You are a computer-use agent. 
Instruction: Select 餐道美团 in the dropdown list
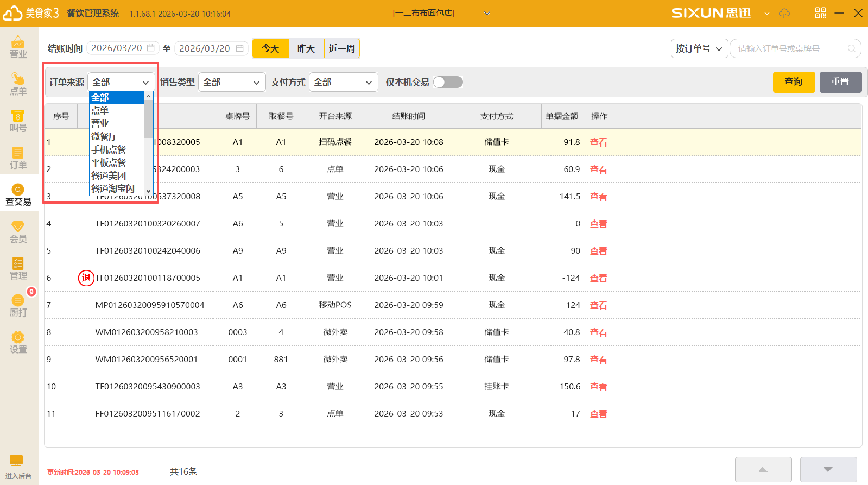[109, 175]
